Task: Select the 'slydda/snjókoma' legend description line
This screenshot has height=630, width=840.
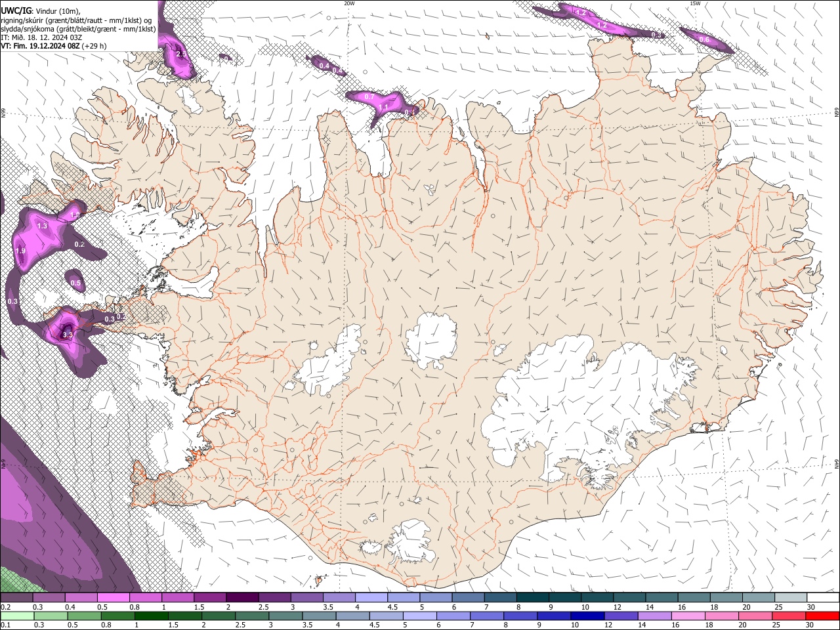Action: point(78,29)
